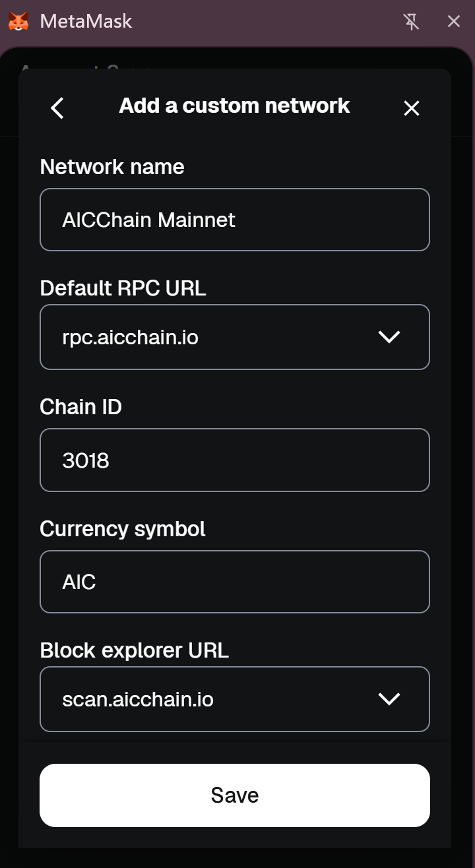Click the Network name label
Screen dimensions: 475x868
click(112, 167)
